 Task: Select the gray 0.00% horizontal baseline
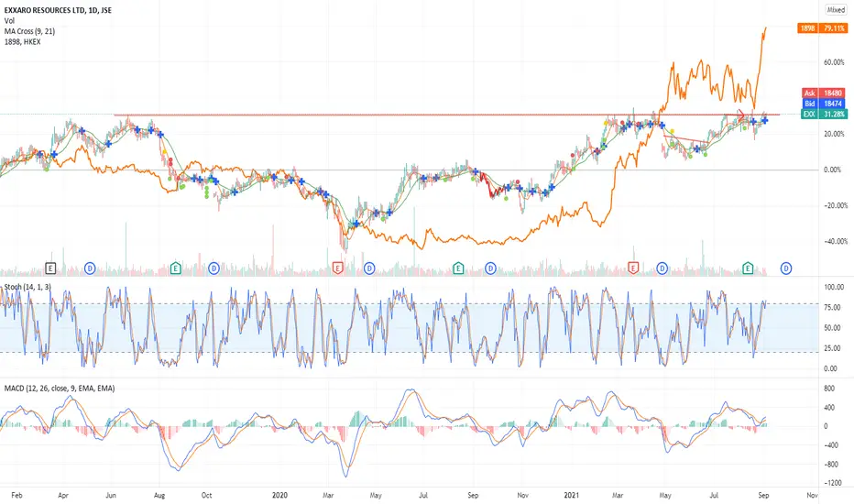pyautogui.click(x=409, y=170)
